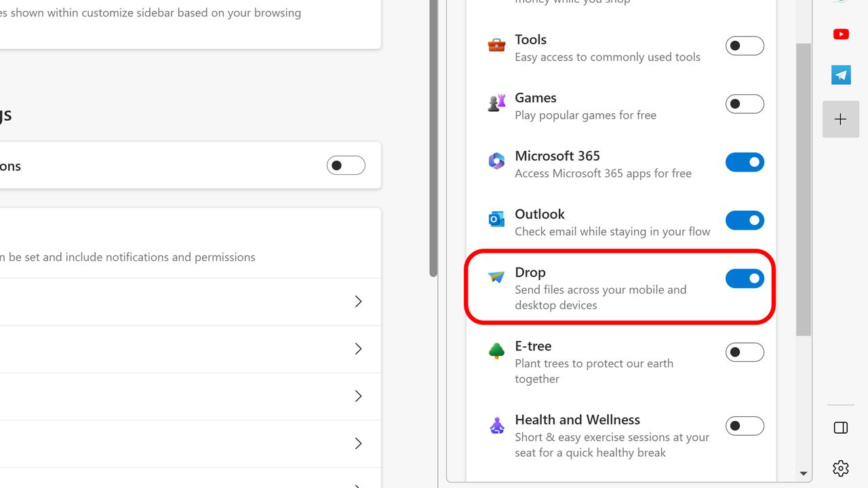The image size is (868, 488).
Task: Click the Outlook app icon
Action: [x=496, y=220]
